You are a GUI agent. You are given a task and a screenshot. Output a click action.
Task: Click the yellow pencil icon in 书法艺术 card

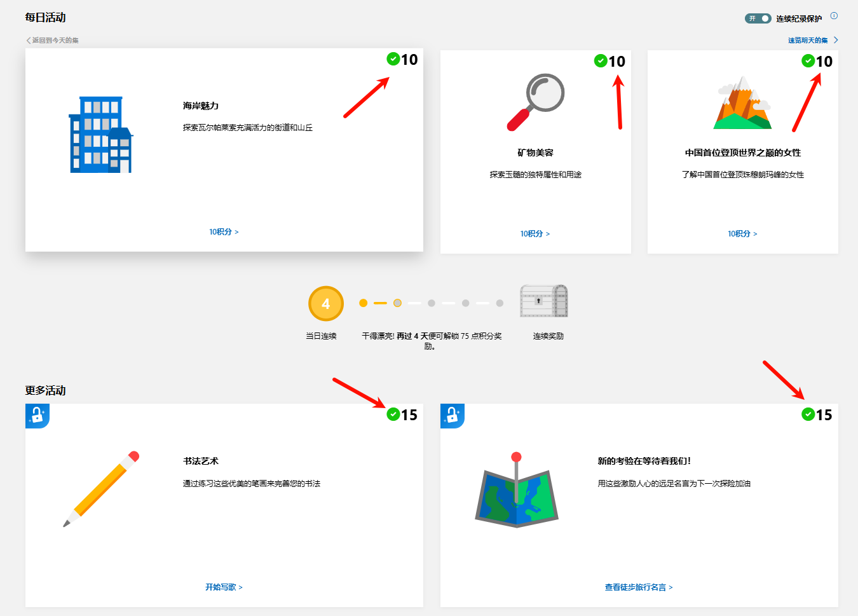[x=102, y=488]
